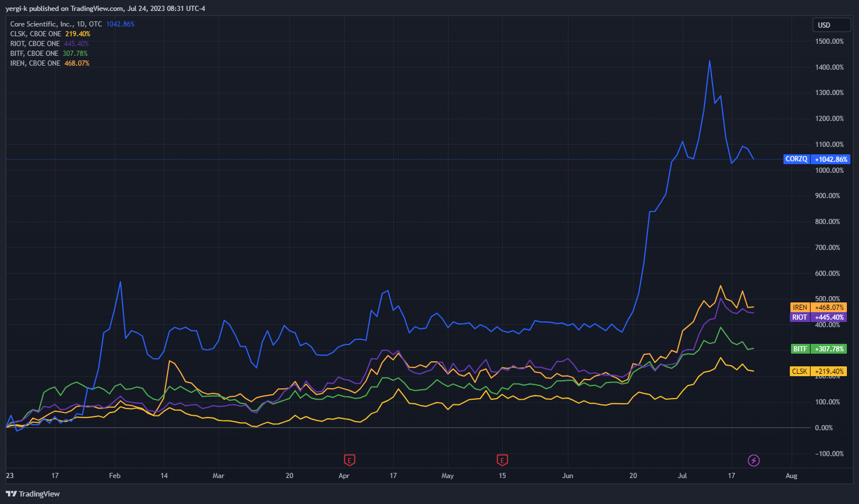Click the 1000.00% level on price axis

[x=829, y=170]
